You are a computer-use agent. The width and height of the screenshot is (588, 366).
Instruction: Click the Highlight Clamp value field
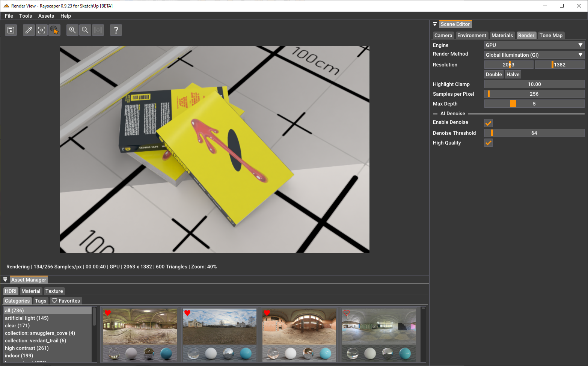coord(534,84)
